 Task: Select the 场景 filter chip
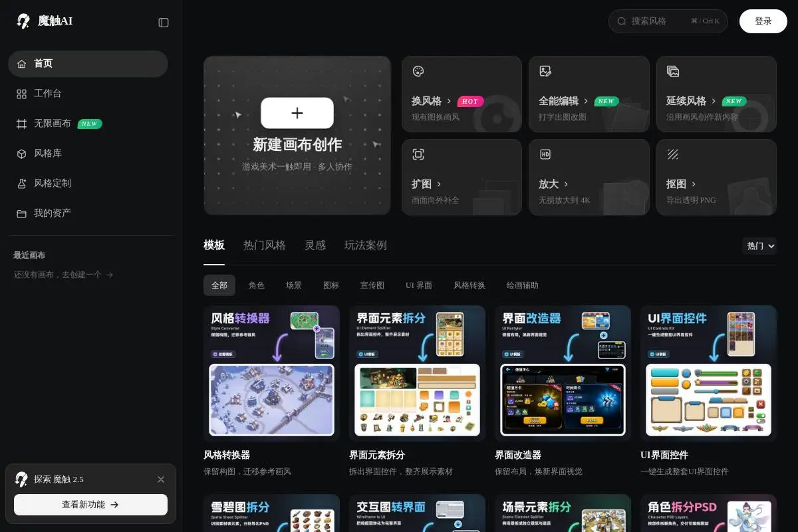pyautogui.click(x=294, y=285)
